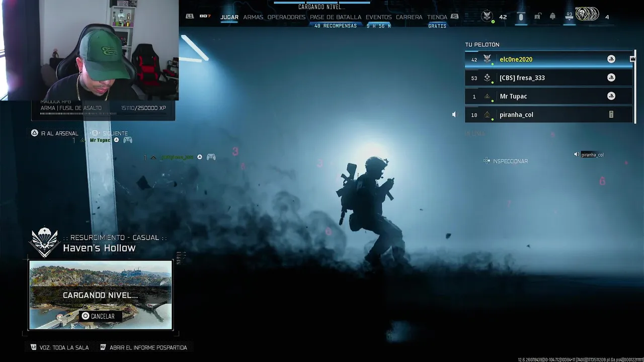
Task: Click the party members avatar cluster
Action: [x=587, y=15]
